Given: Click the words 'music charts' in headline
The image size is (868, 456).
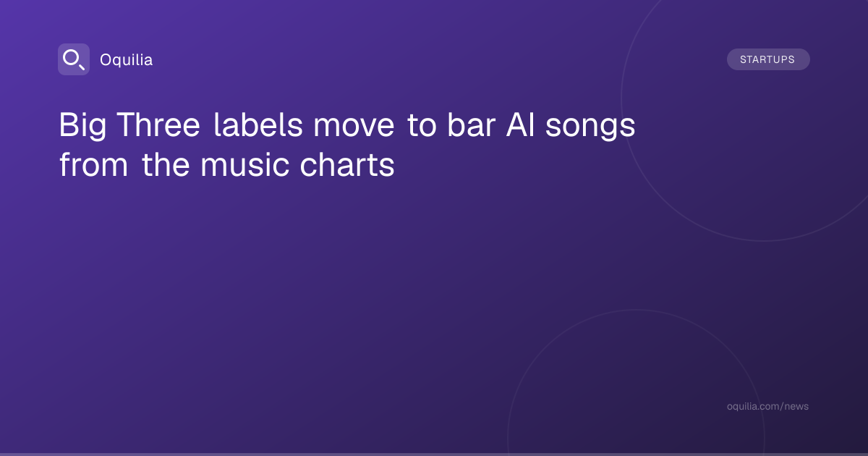Looking at the screenshot, I should pyautogui.click(x=297, y=166).
